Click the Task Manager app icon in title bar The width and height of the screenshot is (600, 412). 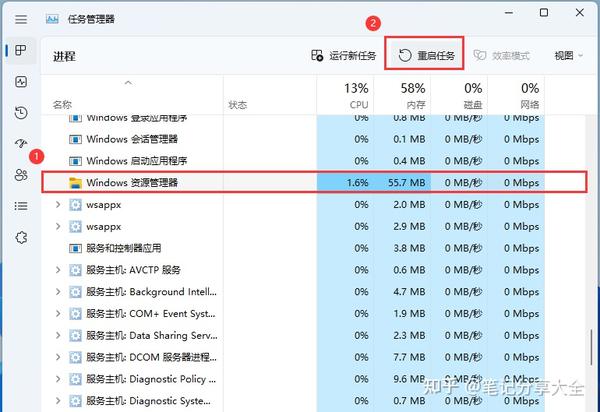[52, 19]
